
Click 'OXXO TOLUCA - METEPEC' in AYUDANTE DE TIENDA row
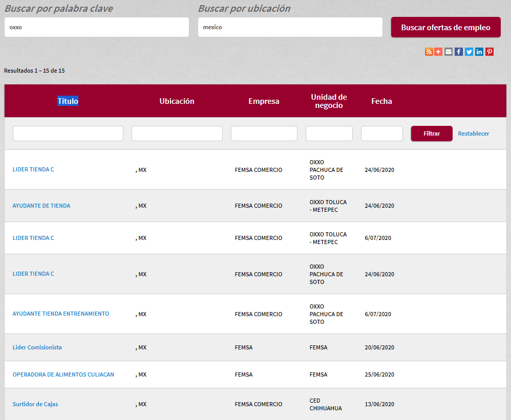pos(328,206)
